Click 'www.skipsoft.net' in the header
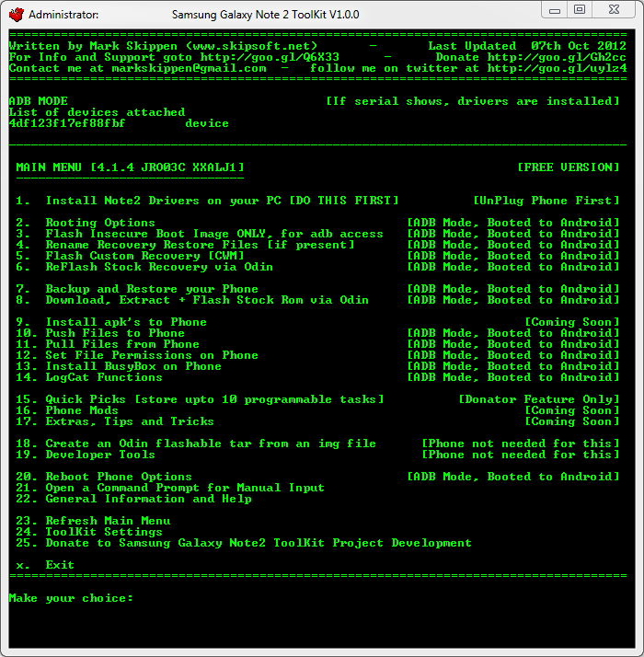The height and width of the screenshot is (657, 644). coord(251,46)
